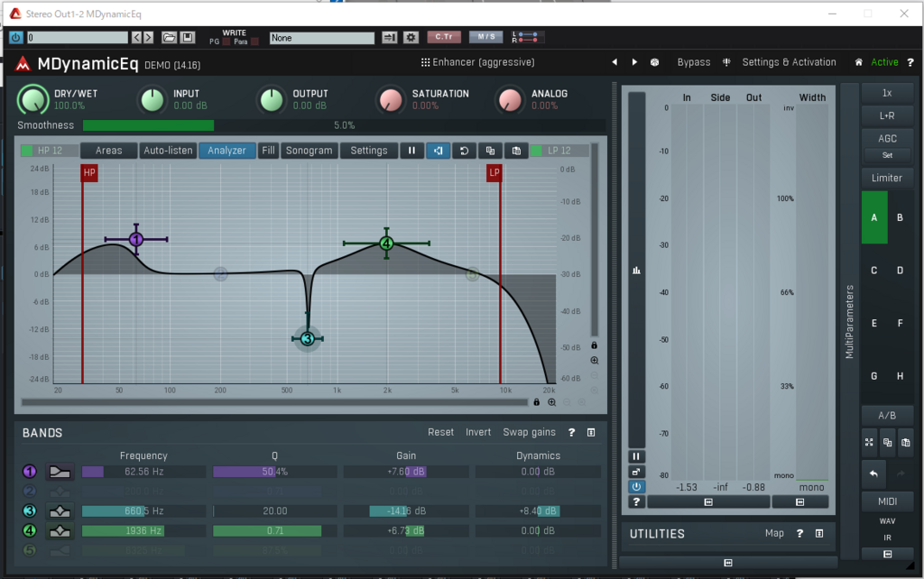Image resolution: width=924 pixels, height=579 pixels.
Task: Open the A/B comparison button
Action: (887, 415)
